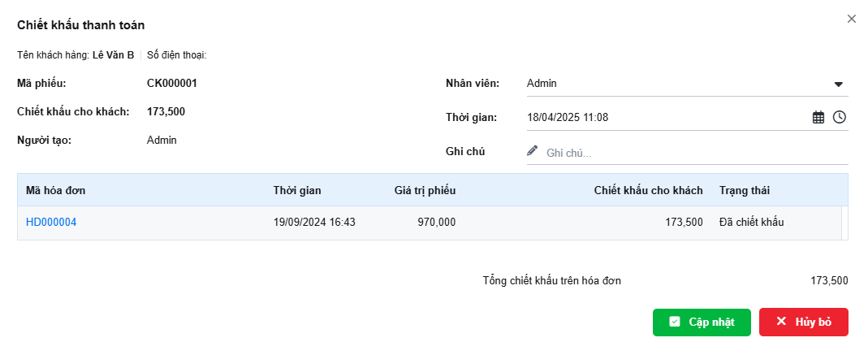Click the Trạng thái column header
This screenshot has width=868, height=355.
click(x=745, y=191)
